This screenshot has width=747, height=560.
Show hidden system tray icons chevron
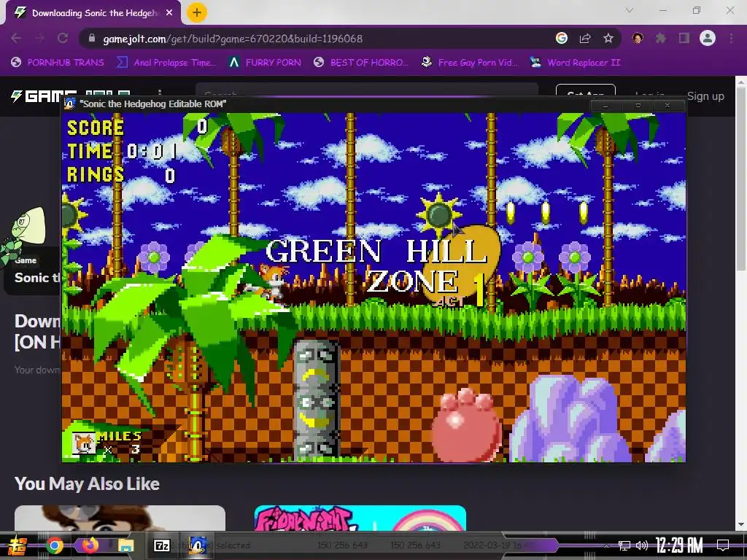tap(606, 545)
